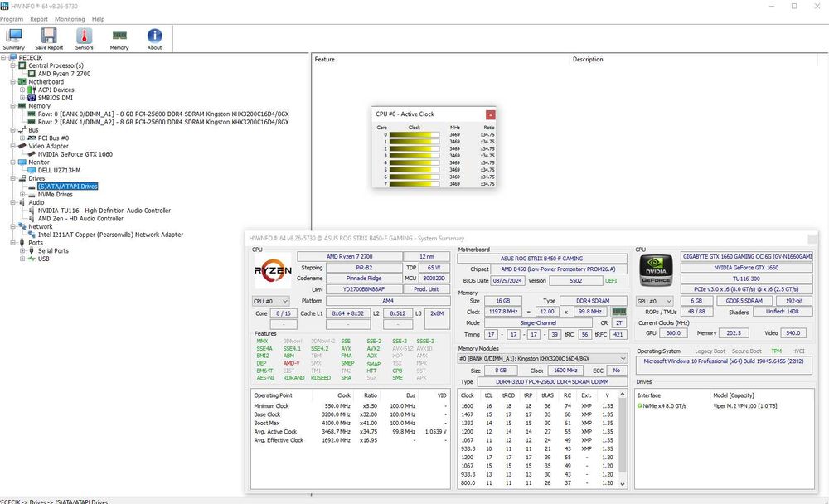
Task: Expand the SMBIOS DMI node
Action: pos(22,98)
